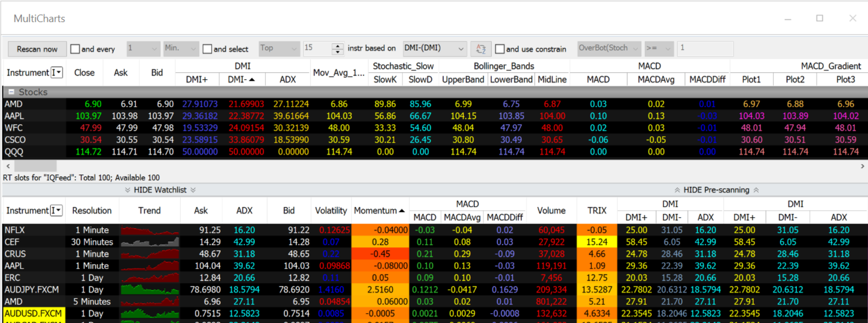Sort watchlist by Volatility column header
Image resolution: width=868 pixels, height=323 pixels.
click(331, 211)
